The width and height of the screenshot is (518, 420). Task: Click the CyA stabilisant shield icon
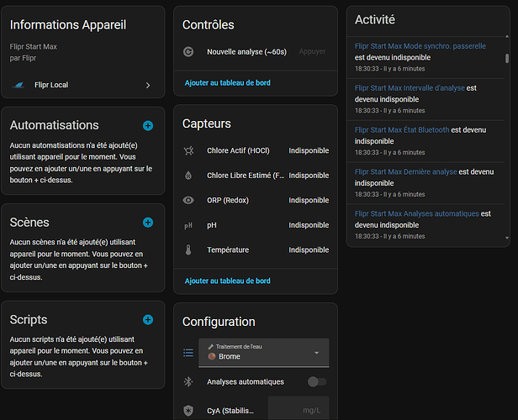point(188,411)
